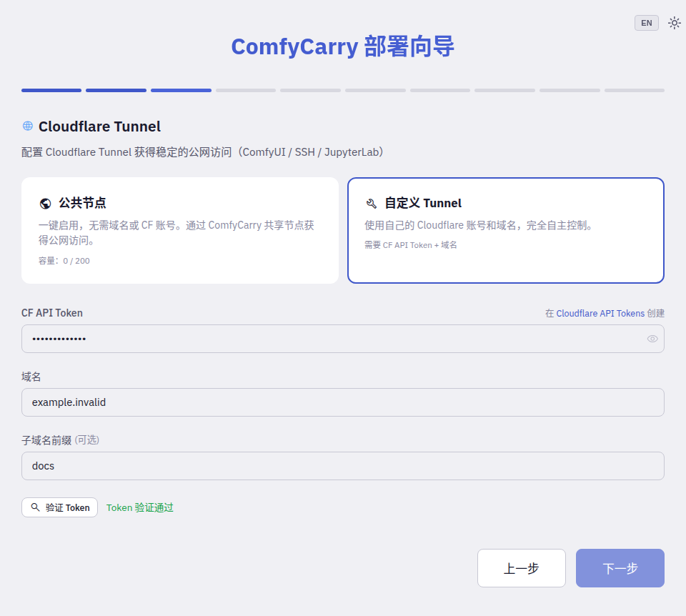This screenshot has width=686, height=616.
Task: Switch language with the EN button
Action: click(646, 23)
